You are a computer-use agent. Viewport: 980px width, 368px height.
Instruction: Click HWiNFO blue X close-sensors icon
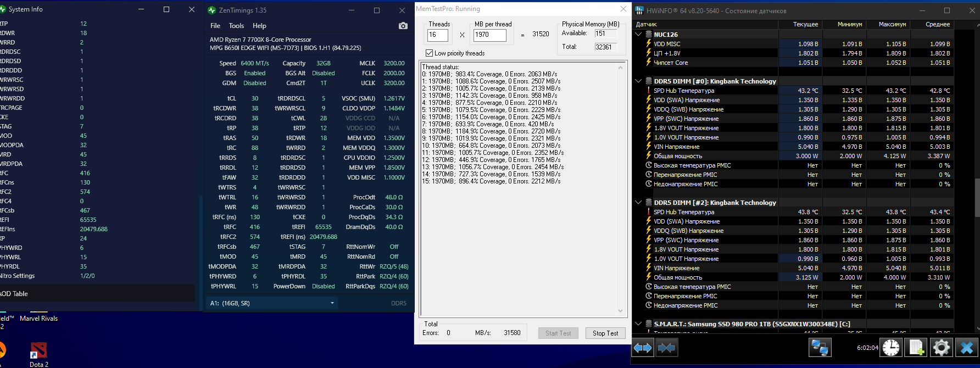966,348
